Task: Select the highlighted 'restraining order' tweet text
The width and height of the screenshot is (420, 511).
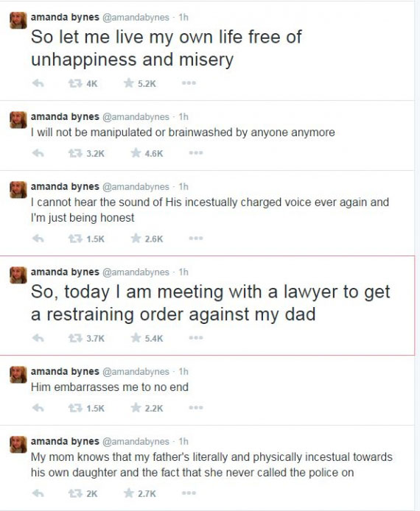Action: tap(210, 303)
